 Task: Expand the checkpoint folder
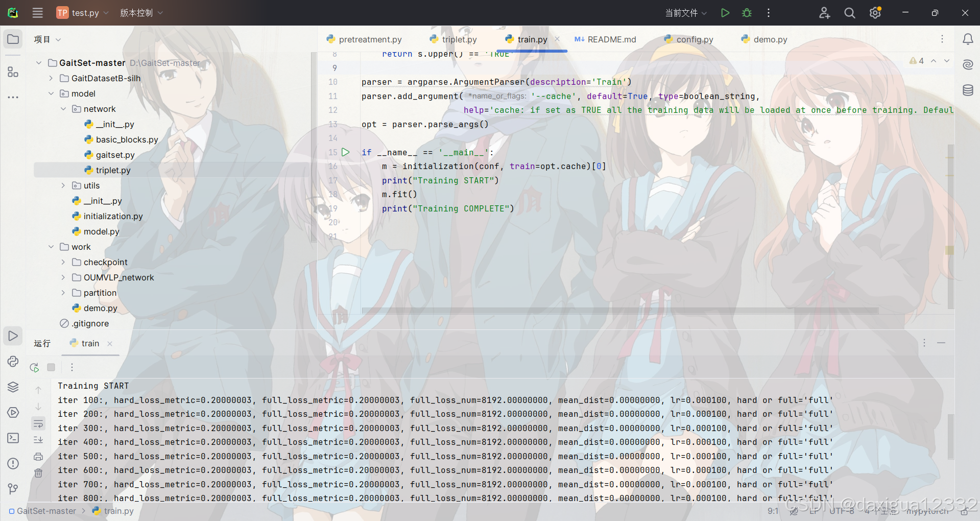(x=63, y=262)
